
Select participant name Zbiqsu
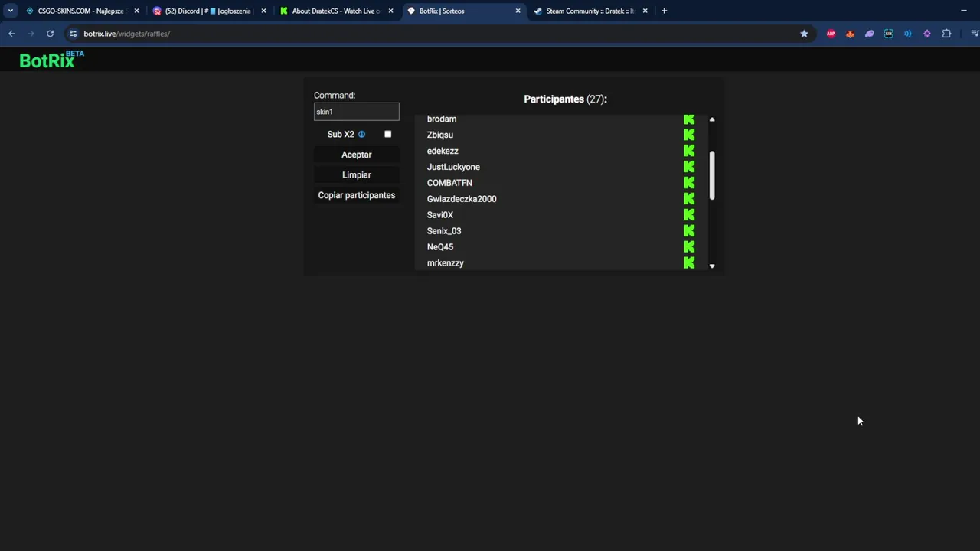440,135
